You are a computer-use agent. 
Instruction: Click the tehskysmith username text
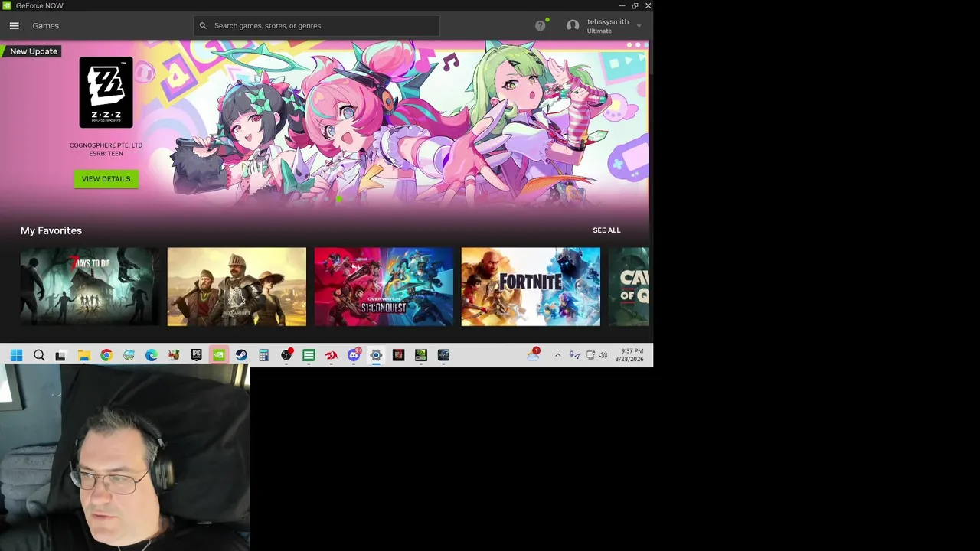tap(608, 21)
